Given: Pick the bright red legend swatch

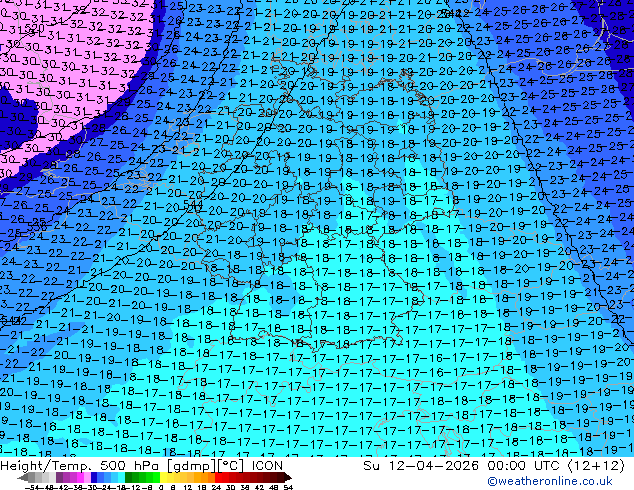Looking at the screenshot, I should pyautogui.click(x=218, y=478).
